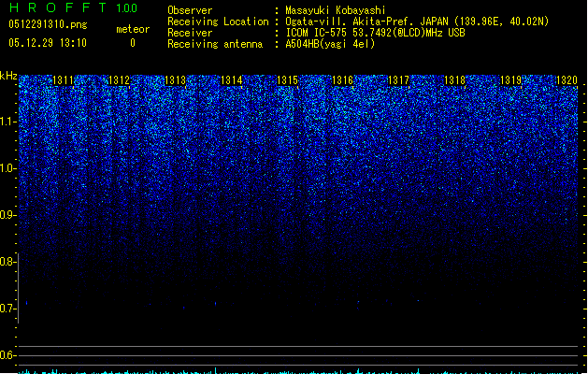The image size is (588, 374).
Task: Click the 1.1 frequency axis label
Action: tap(7, 122)
